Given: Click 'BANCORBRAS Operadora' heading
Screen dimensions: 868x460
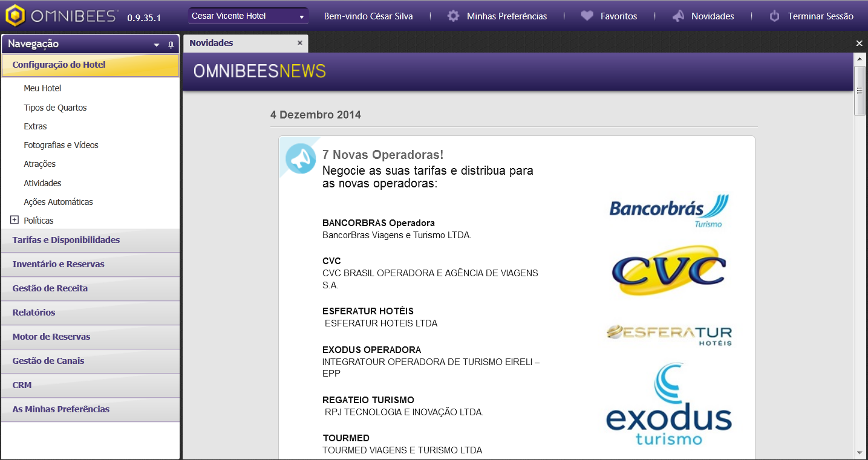Looking at the screenshot, I should [x=379, y=223].
